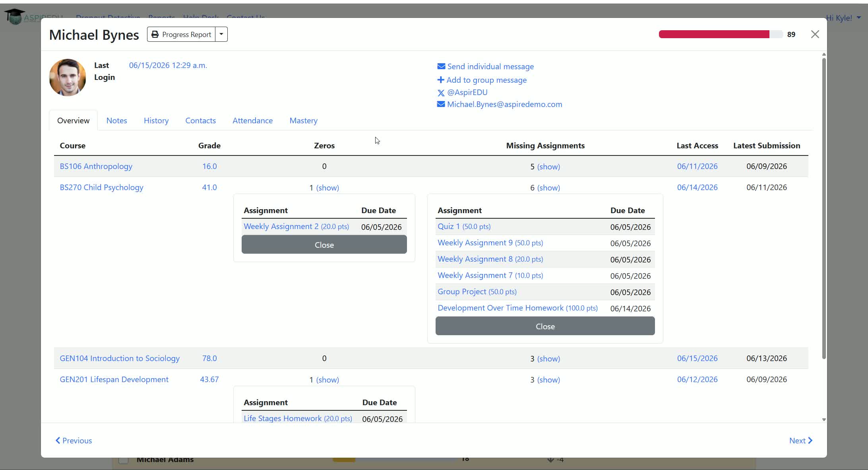Viewport: 868px width, 470px height.
Task: Click last access date 06/14/2026
Action: click(697, 187)
